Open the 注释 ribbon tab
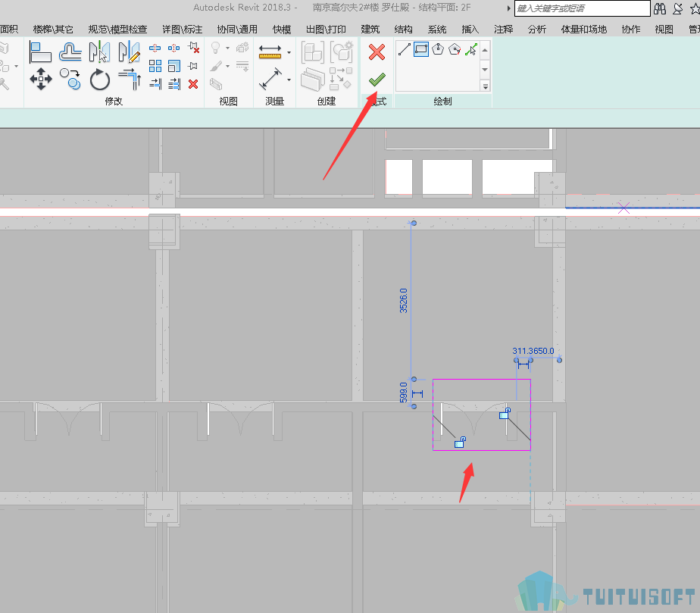This screenshot has height=613, width=700. [504, 30]
